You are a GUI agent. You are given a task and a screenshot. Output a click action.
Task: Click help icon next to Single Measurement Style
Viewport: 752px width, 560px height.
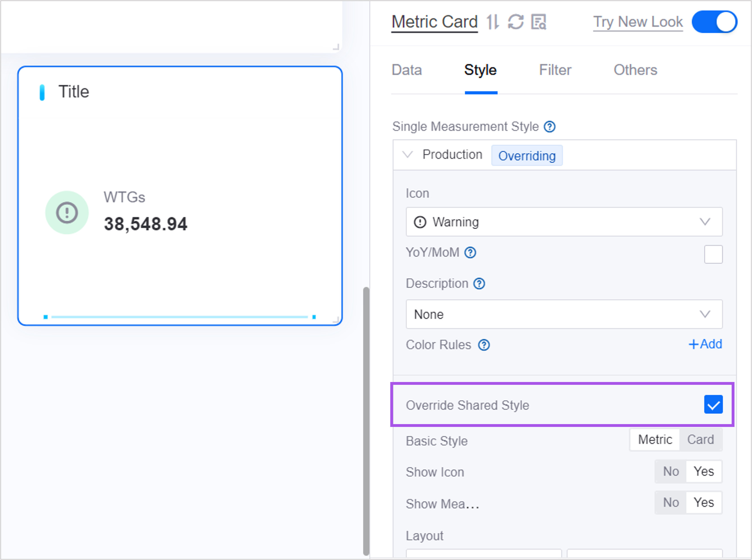[x=549, y=127]
